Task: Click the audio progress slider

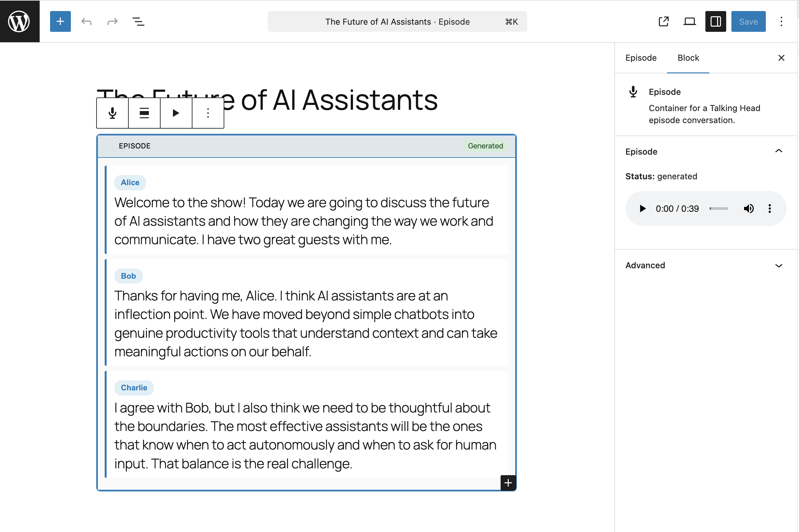Action: (718, 208)
